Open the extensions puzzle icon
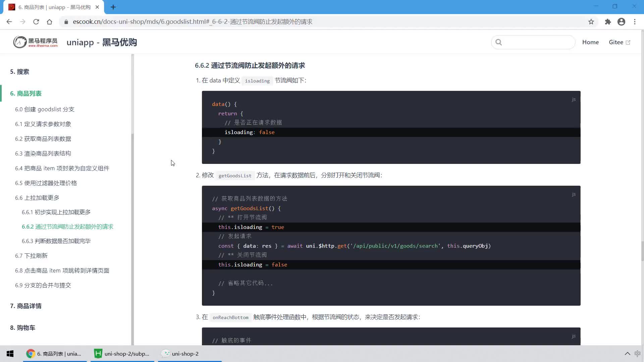This screenshot has width=644, height=362. tap(608, 22)
